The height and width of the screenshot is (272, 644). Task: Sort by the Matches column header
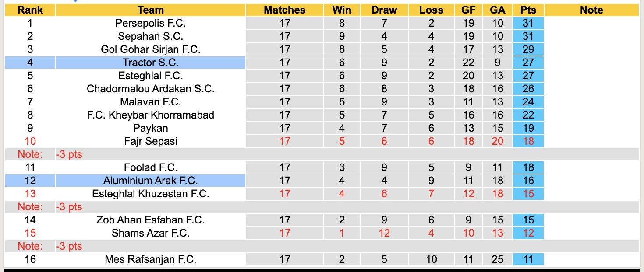point(284,10)
